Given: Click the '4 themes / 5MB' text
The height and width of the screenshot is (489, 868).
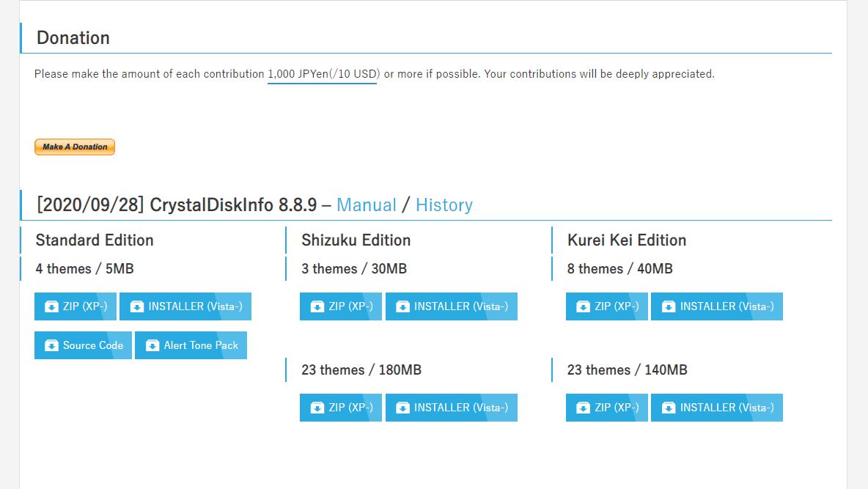Looking at the screenshot, I should click(x=85, y=268).
